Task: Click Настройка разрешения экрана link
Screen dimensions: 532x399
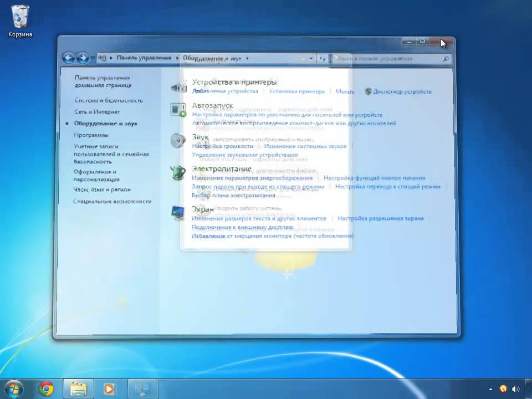Action: (381, 218)
